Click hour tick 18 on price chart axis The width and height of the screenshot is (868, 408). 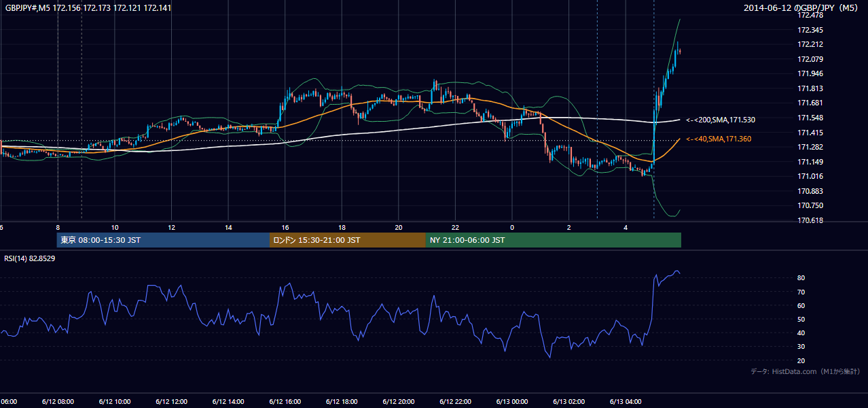click(342, 227)
